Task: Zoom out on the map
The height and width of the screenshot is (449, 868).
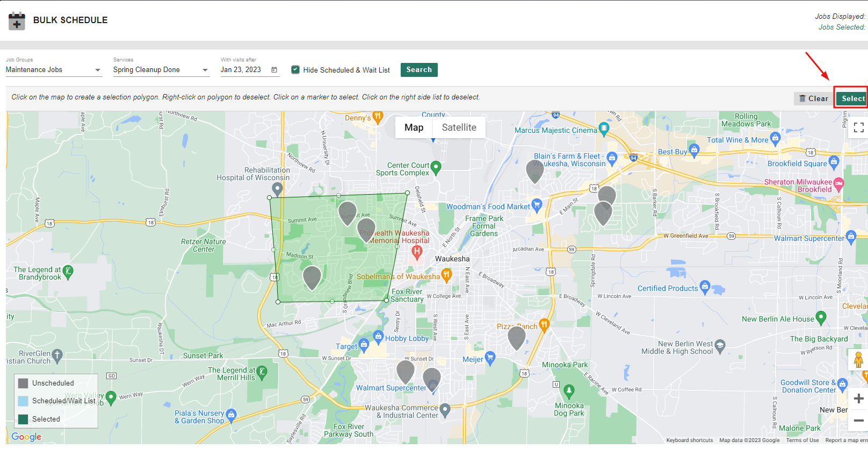Action: tap(858, 420)
